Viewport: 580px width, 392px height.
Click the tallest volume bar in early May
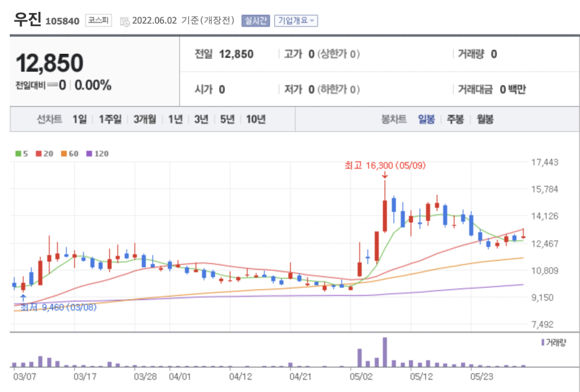pos(385,352)
